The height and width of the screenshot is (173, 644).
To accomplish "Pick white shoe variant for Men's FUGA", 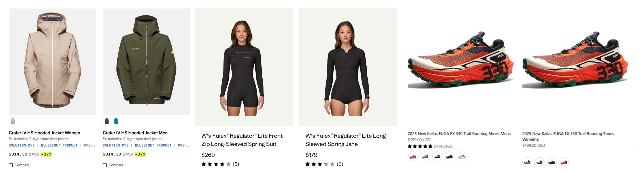I will (461, 157).
